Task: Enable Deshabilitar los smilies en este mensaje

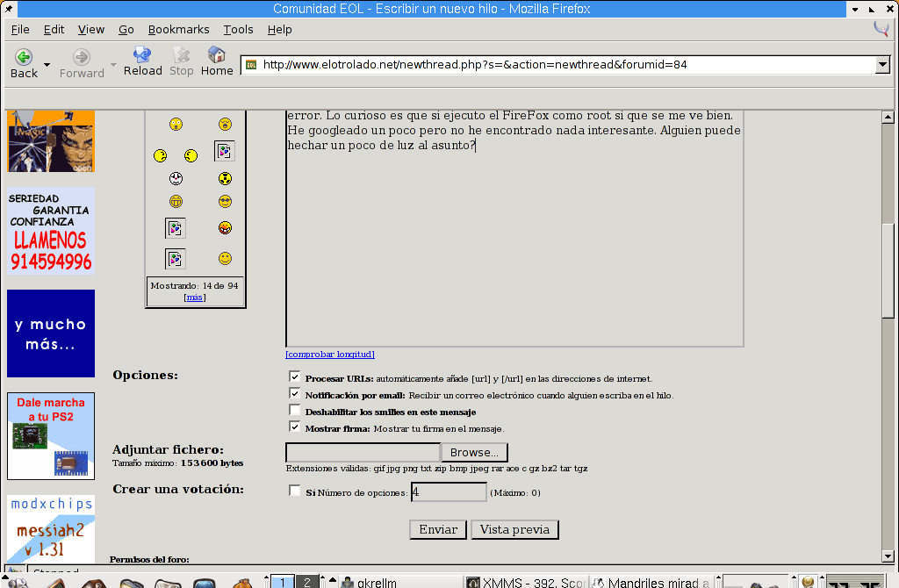Action: tap(295, 410)
